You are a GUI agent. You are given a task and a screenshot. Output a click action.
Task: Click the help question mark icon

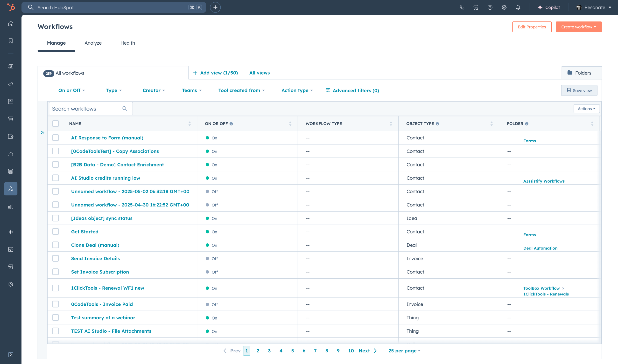pyautogui.click(x=490, y=7)
